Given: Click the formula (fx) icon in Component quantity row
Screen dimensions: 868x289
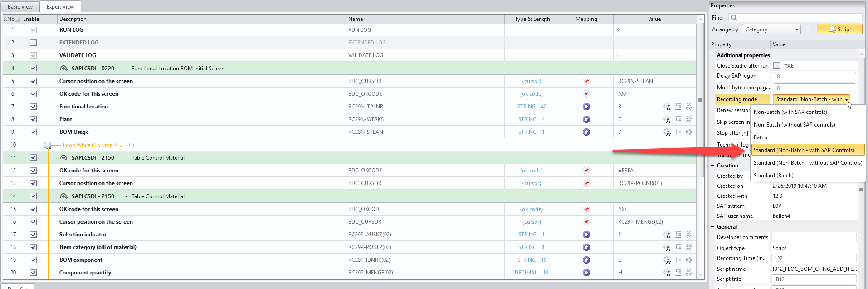Looking at the screenshot, I should click(x=667, y=273).
